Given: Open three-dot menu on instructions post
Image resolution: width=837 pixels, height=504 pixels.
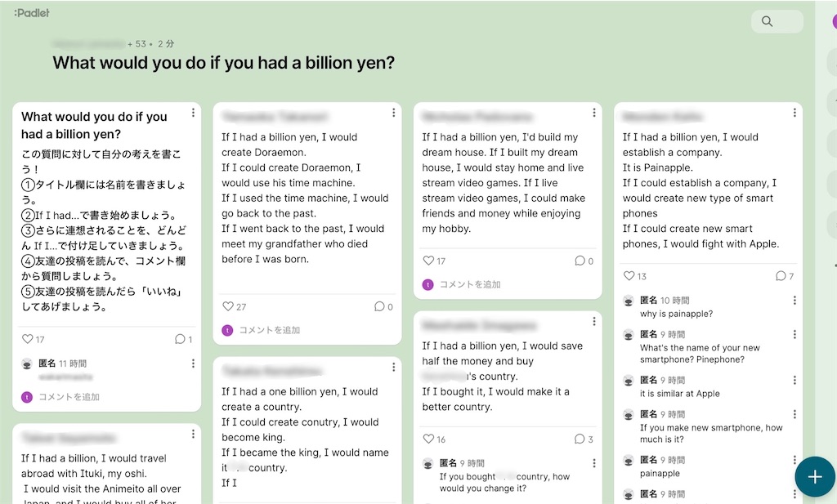Looking at the screenshot, I should tap(193, 113).
